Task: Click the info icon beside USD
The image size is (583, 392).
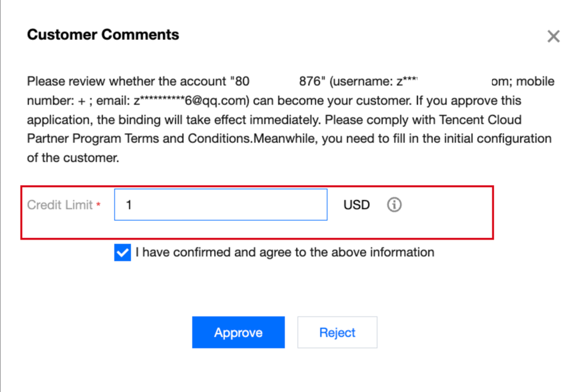Action: (x=394, y=205)
